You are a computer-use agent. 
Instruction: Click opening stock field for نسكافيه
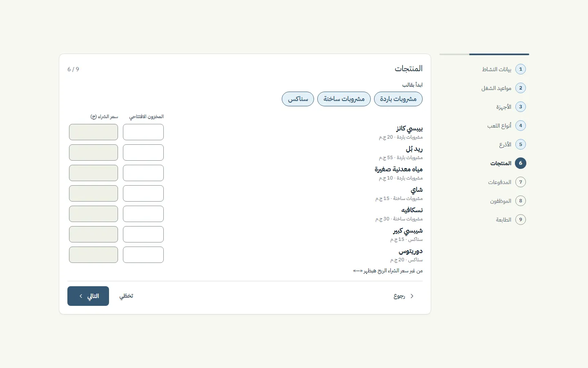pos(143,214)
